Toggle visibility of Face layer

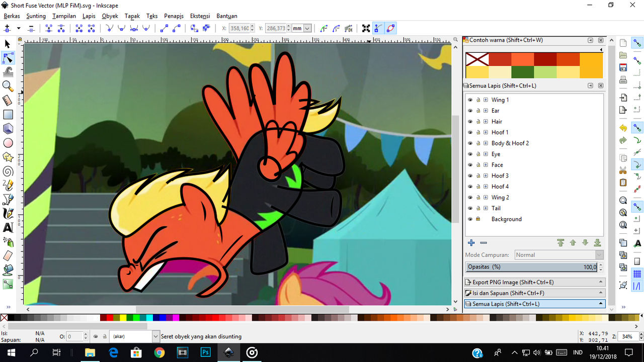(470, 164)
